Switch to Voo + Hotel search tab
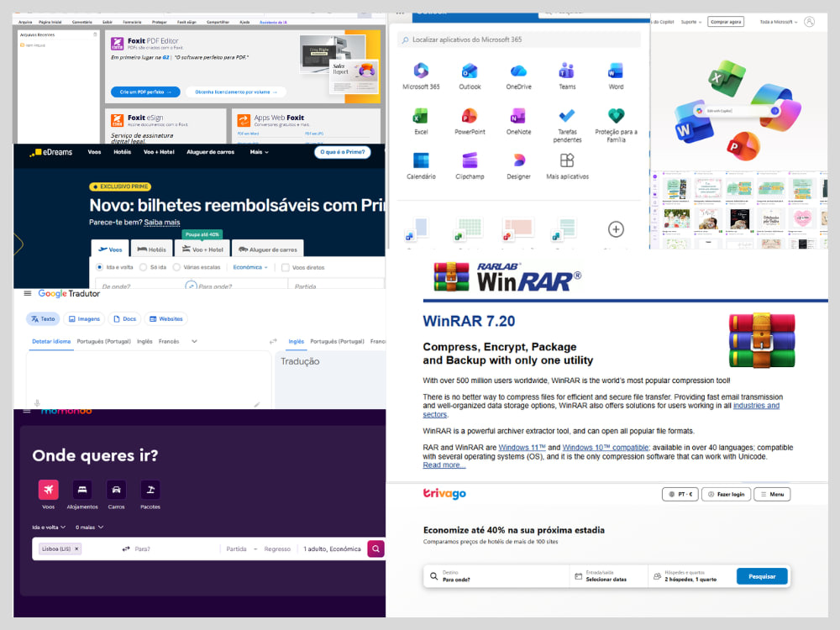 click(202, 249)
